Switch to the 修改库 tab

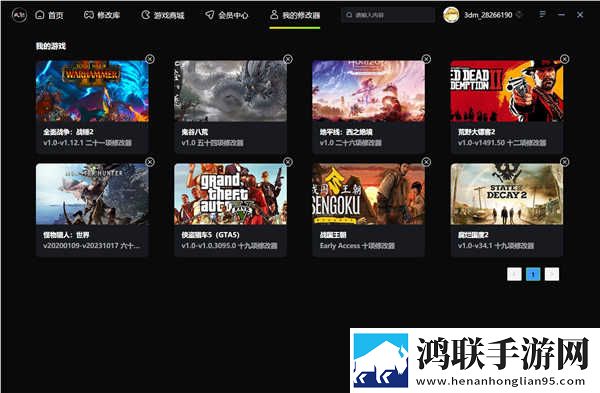102,15
